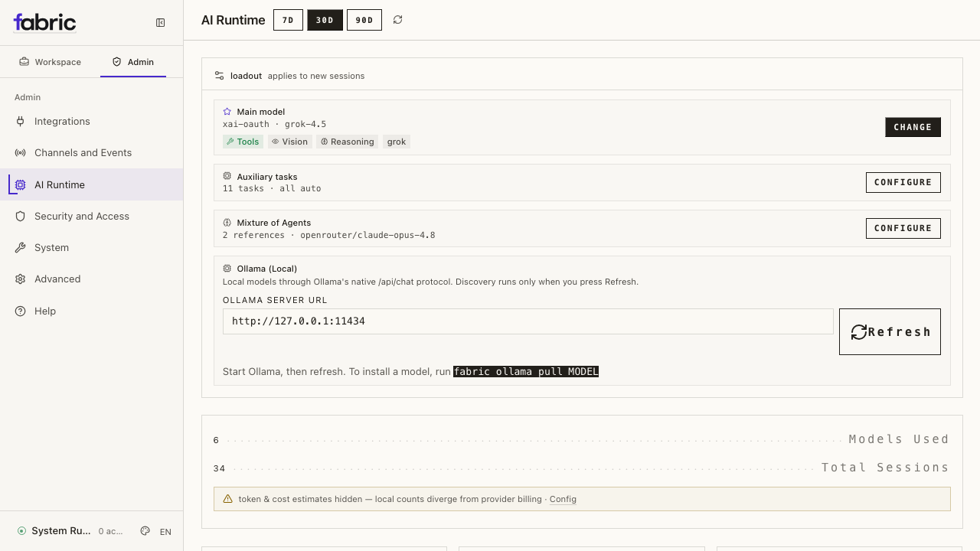This screenshot has width=980, height=551.
Task: Click the Total Sessions stat row
Action: pyautogui.click(x=582, y=468)
